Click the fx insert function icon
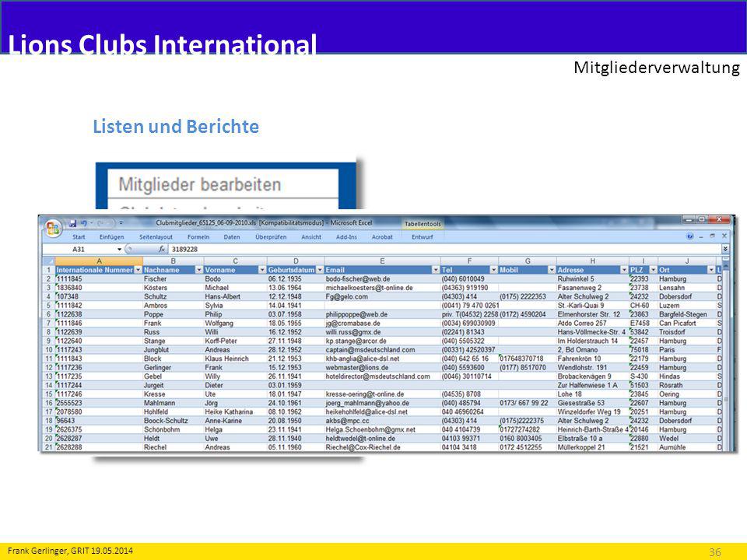This screenshot has width=747, height=560. coord(162,249)
